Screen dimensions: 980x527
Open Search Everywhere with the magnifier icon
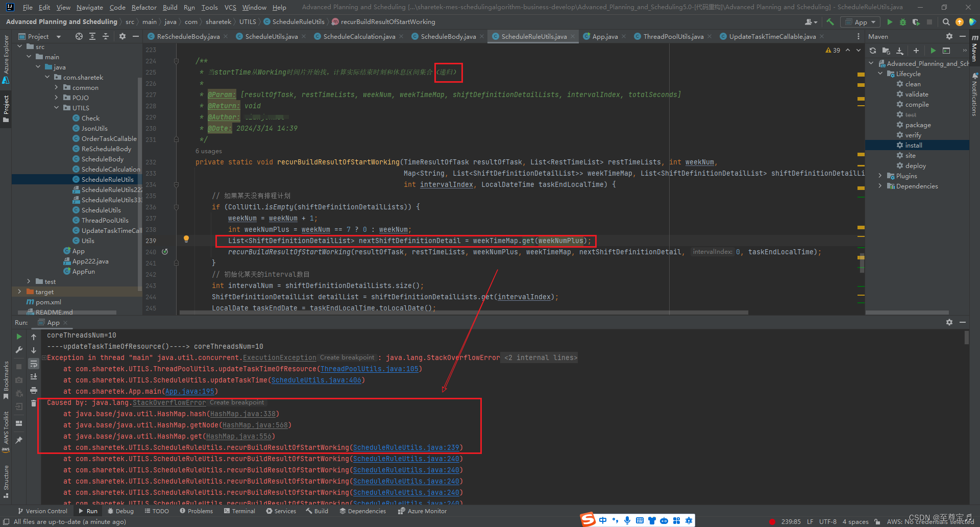click(946, 21)
